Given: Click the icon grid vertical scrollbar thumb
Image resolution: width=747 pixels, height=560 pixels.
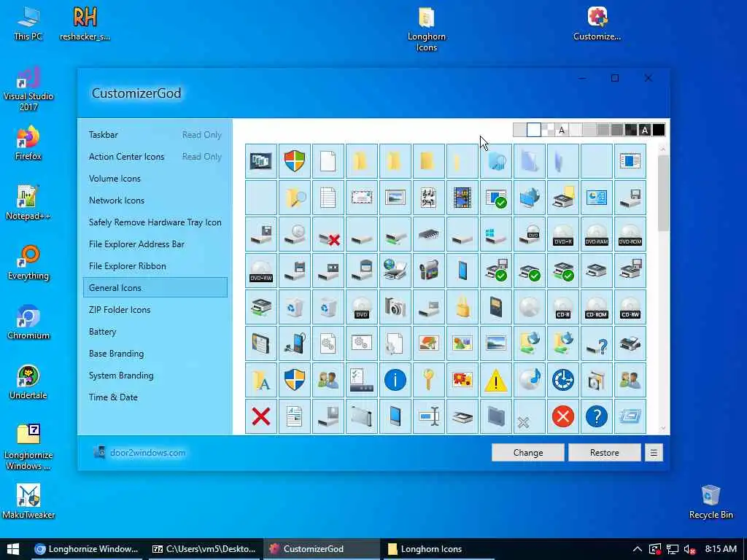Looking at the screenshot, I should pyautogui.click(x=662, y=192).
